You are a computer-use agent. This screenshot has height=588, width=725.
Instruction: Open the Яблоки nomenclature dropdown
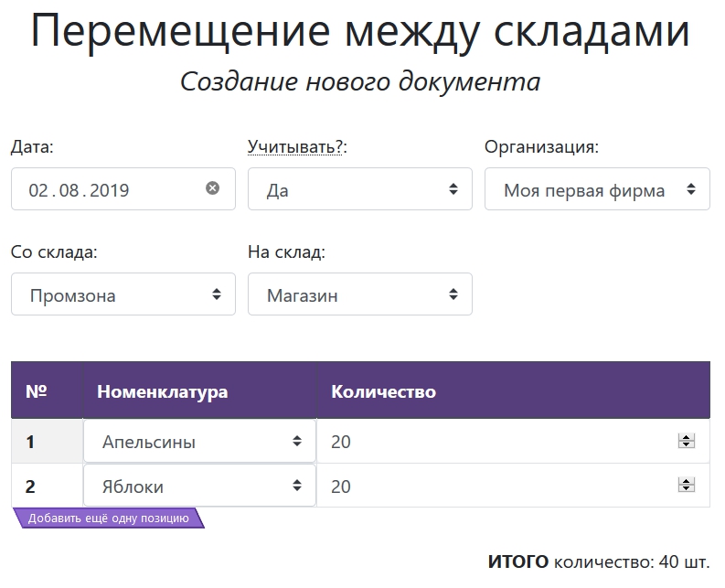click(x=199, y=486)
